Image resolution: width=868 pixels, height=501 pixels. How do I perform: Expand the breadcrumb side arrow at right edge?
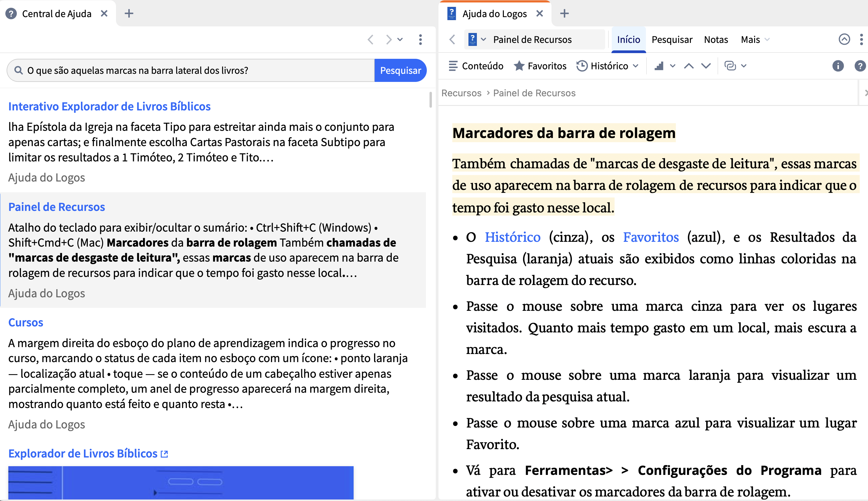click(x=866, y=93)
